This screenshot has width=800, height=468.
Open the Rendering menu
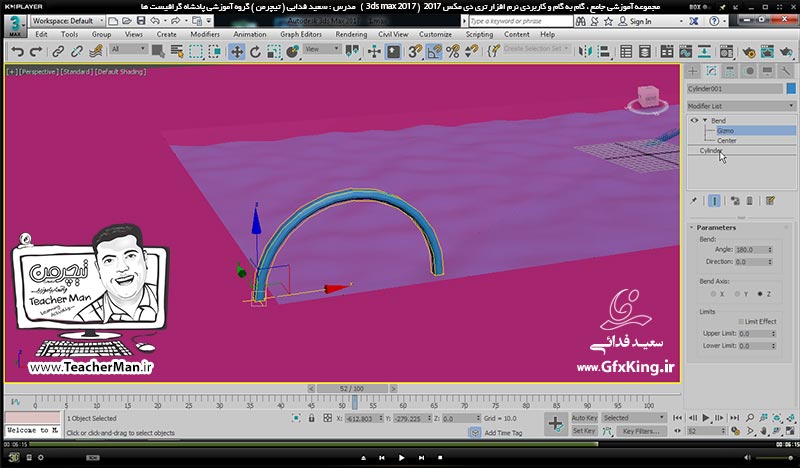[351, 35]
